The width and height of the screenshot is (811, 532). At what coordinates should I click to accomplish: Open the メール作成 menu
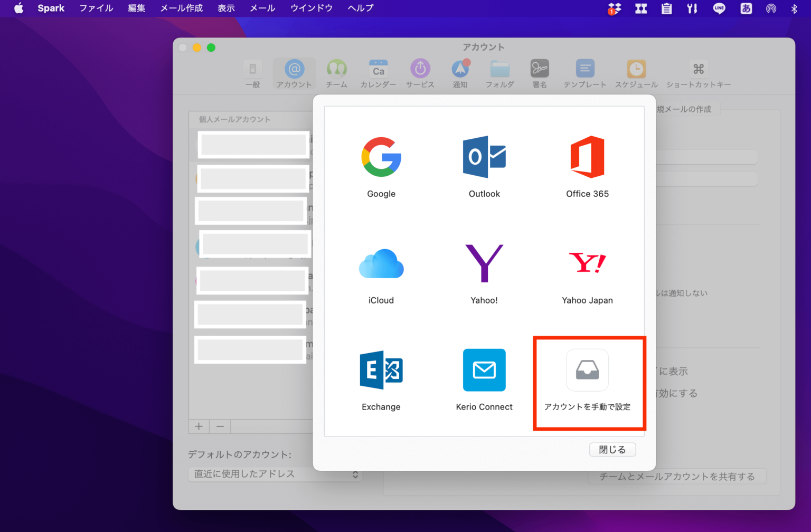(181, 8)
